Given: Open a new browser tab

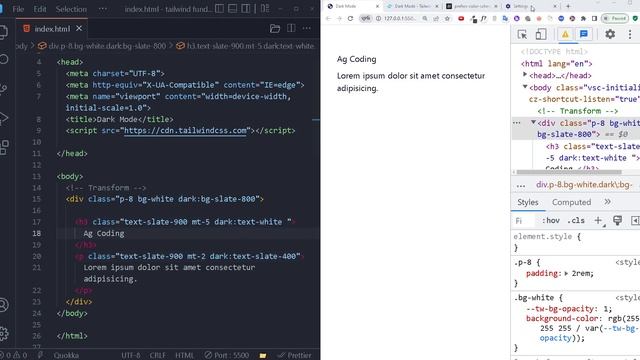Looking at the screenshot, I should pos(568,6).
